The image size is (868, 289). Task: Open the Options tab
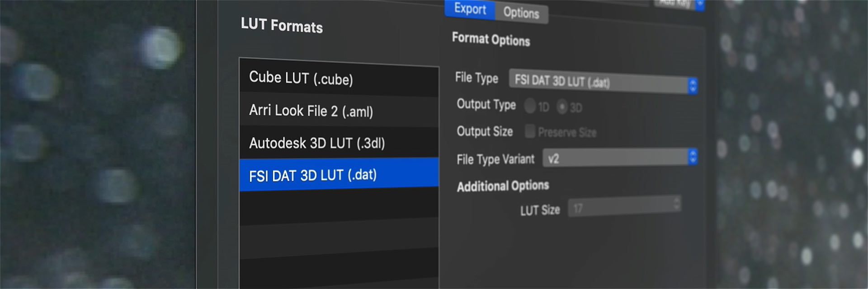(x=521, y=13)
